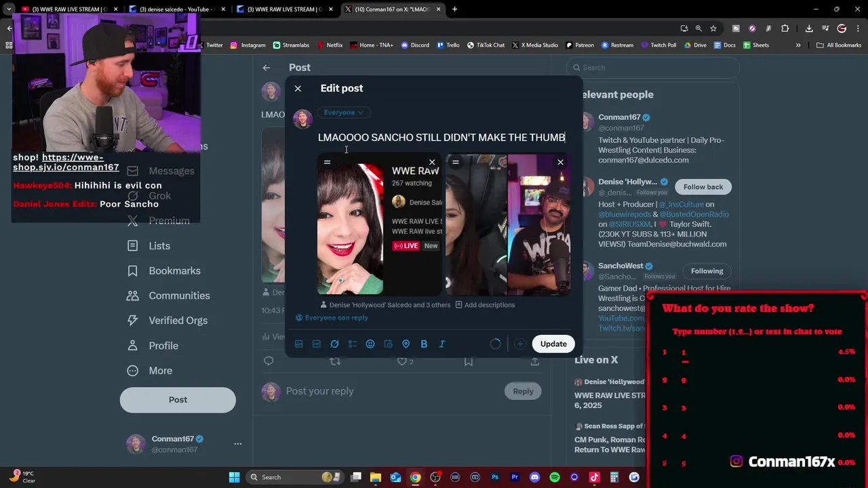Toggle italic text formatting
The height and width of the screenshot is (488, 868).
[441, 344]
